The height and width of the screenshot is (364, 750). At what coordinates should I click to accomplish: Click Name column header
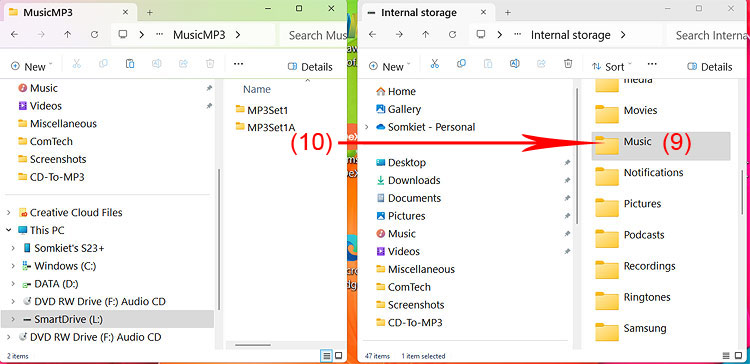[x=257, y=89]
